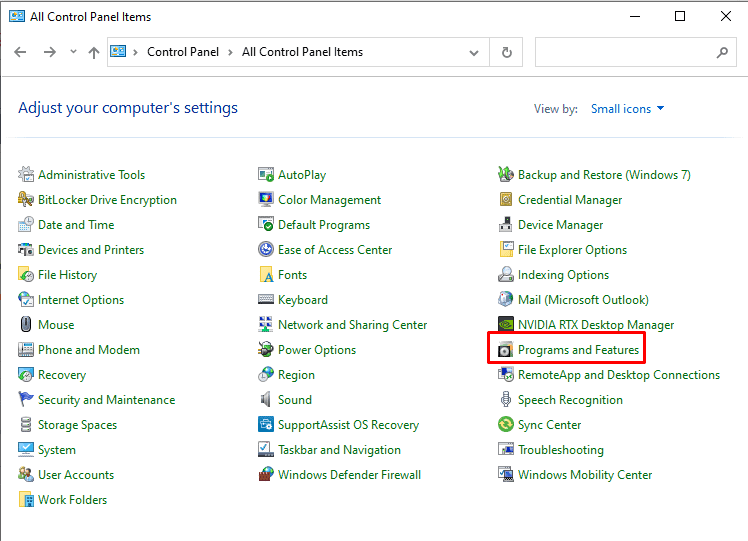
Task: Click the Color Management icon
Action: 266,199
